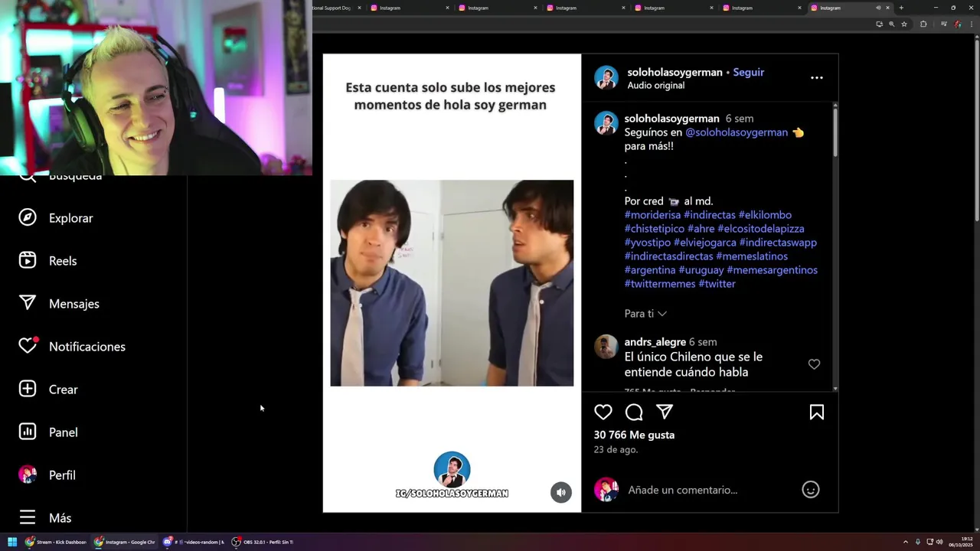Open the #chistetipico hashtag

coord(655,229)
